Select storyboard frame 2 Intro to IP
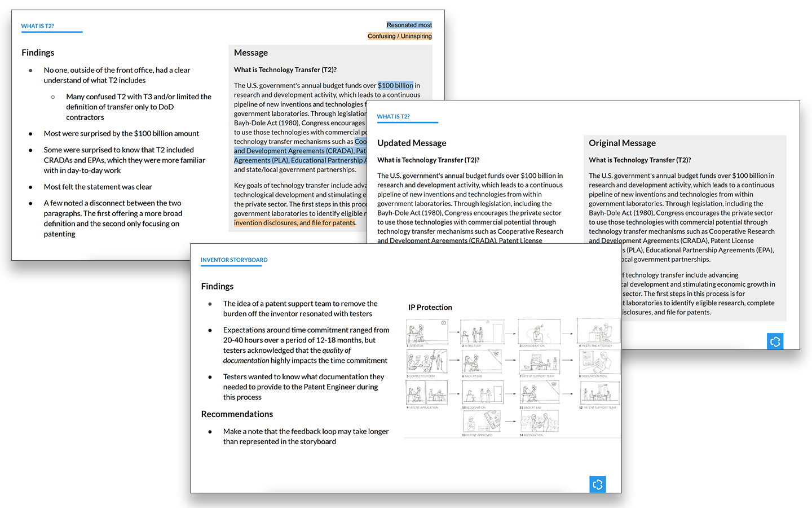 point(483,333)
